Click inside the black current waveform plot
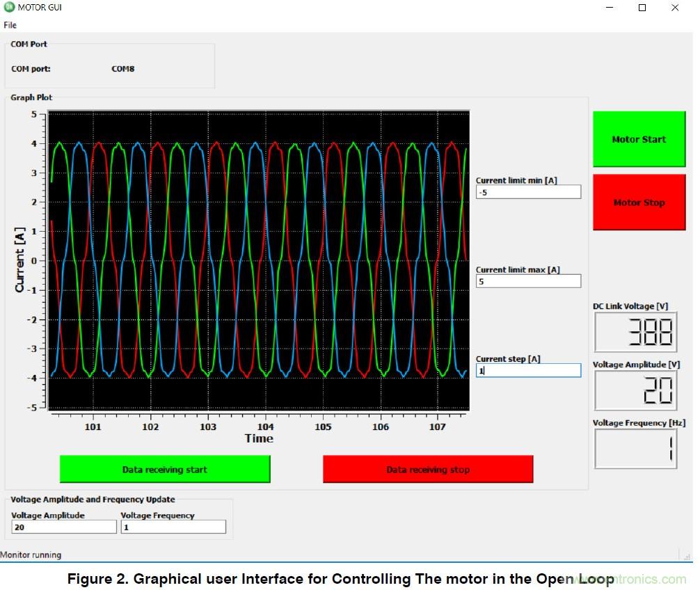The width and height of the screenshot is (700, 590). 259,261
